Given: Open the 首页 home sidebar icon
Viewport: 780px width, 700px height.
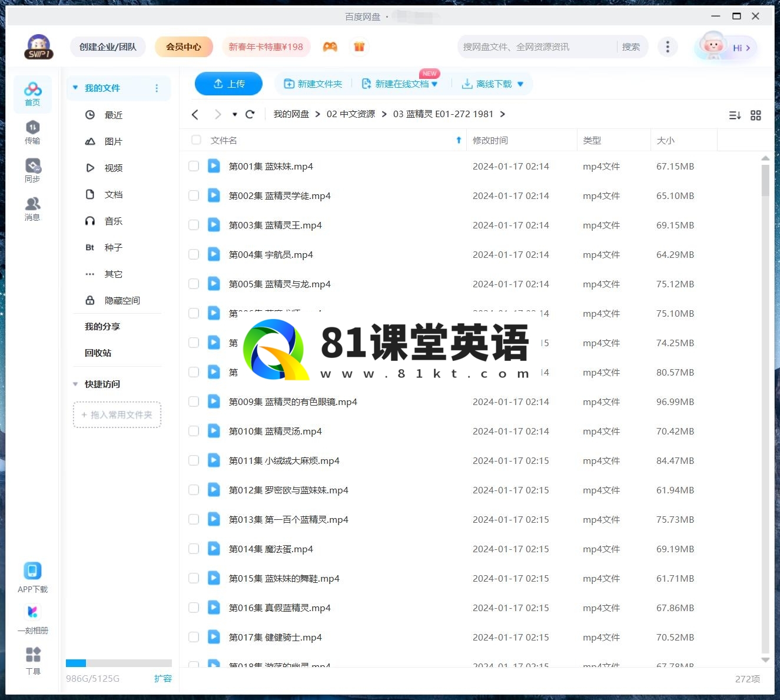Looking at the screenshot, I should [32, 94].
